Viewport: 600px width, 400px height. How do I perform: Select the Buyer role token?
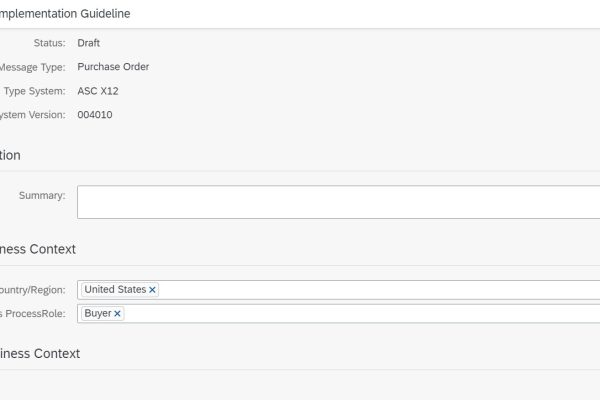(x=98, y=314)
